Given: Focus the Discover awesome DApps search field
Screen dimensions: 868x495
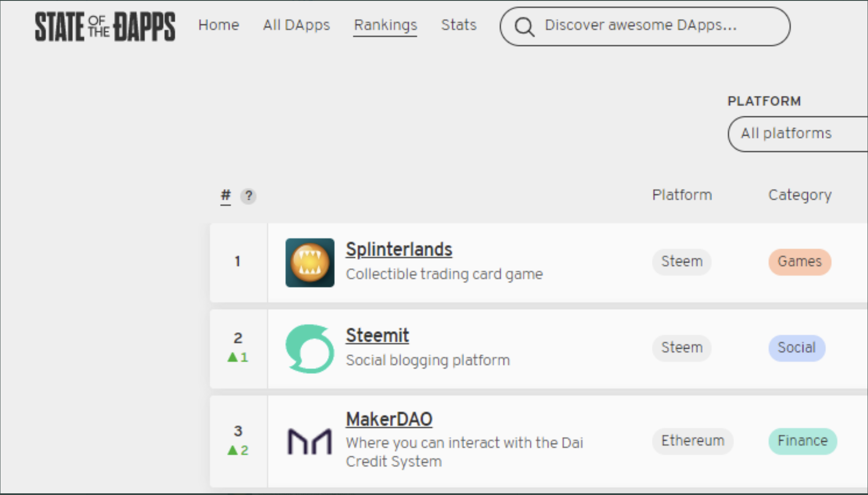Looking at the screenshot, I should (653, 25).
